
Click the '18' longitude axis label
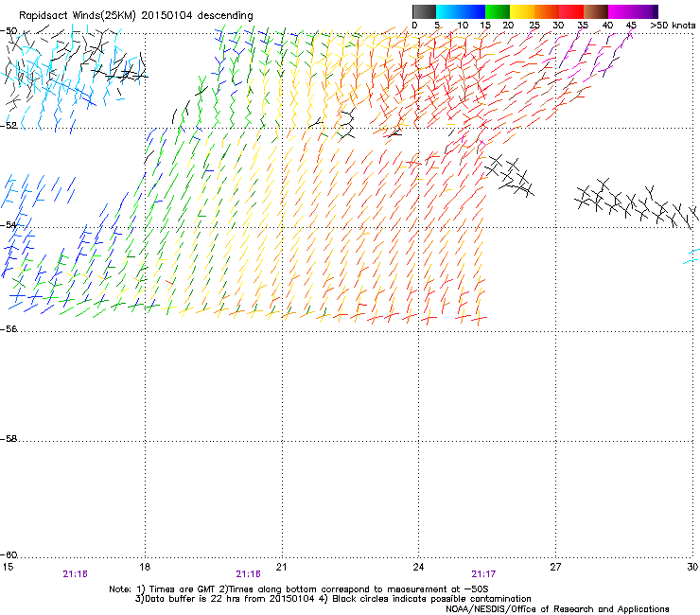[145, 567]
